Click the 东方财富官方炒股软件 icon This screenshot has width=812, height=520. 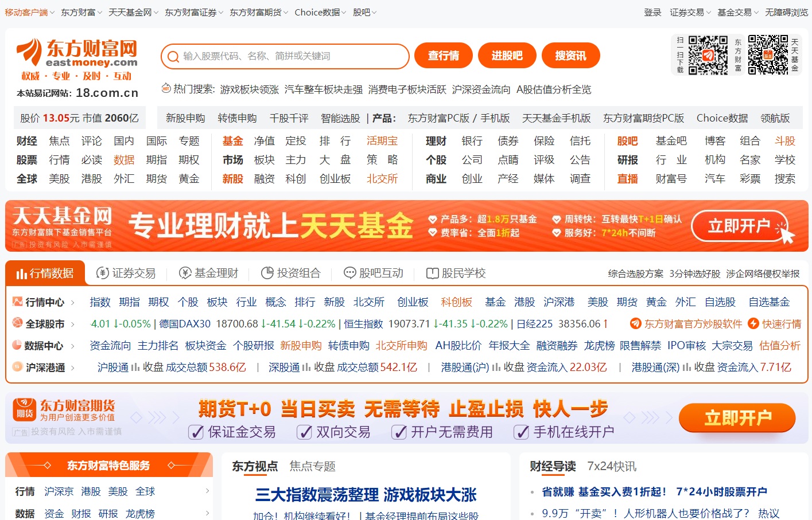636,323
